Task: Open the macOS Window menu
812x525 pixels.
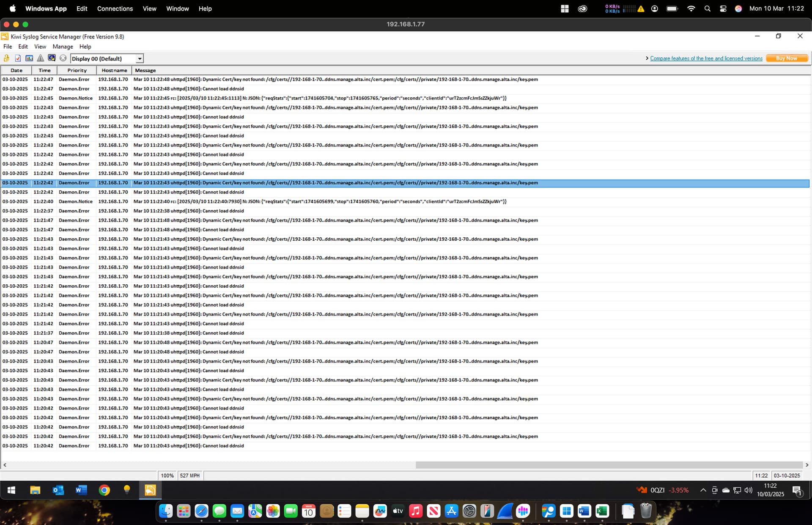Action: pyautogui.click(x=178, y=8)
